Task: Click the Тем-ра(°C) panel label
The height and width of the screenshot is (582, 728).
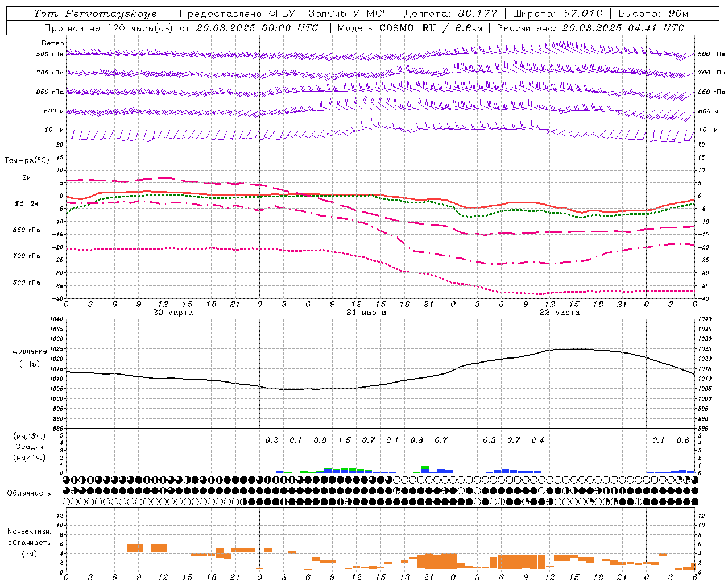Action: 27,160
